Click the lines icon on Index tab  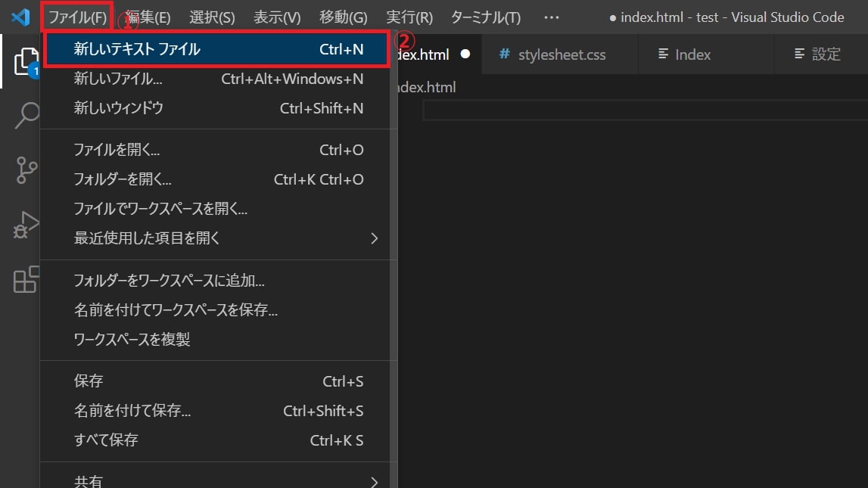(663, 54)
